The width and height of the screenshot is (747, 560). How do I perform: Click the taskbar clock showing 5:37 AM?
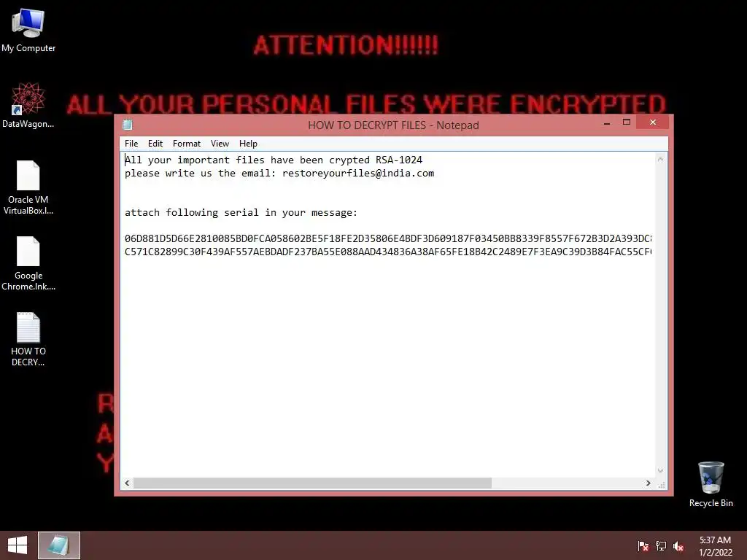point(715,546)
